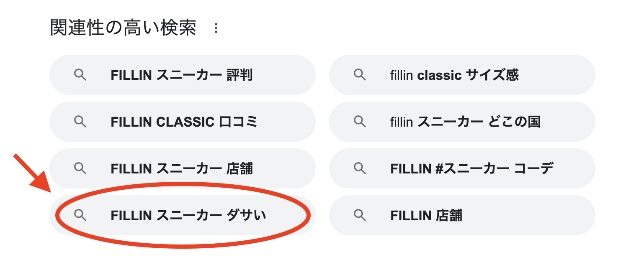Click search icon in FILLIN 店舗 chip
The height and width of the screenshot is (270, 644).
coord(360,215)
